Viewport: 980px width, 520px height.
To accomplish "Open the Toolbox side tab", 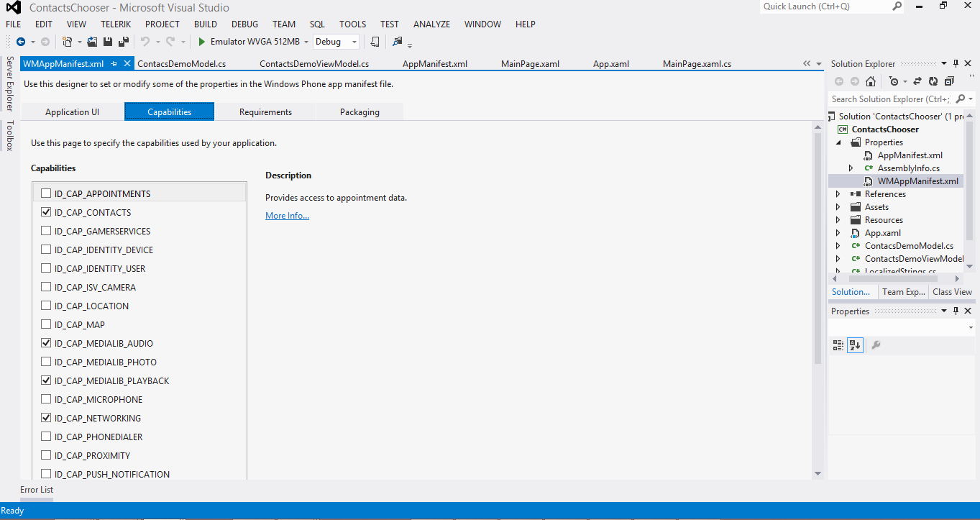I will [9, 135].
